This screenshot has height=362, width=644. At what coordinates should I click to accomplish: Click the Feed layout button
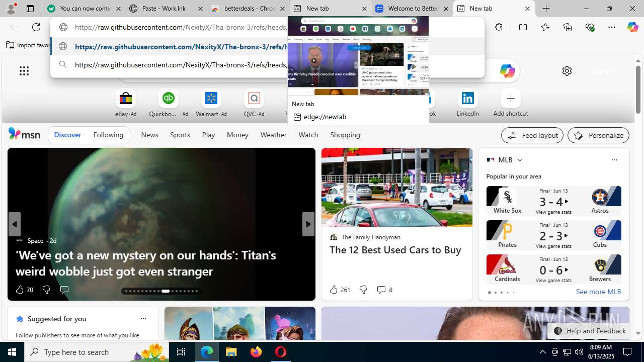[x=532, y=135]
